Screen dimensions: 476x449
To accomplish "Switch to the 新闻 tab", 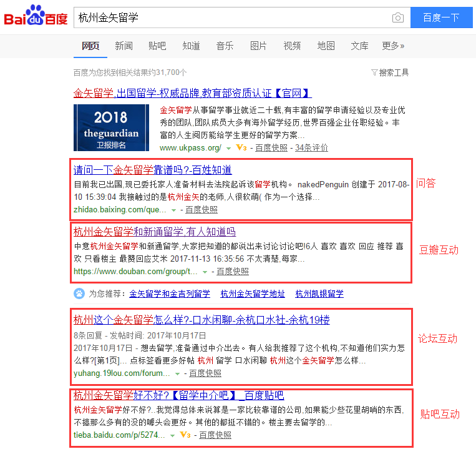I will tap(124, 46).
